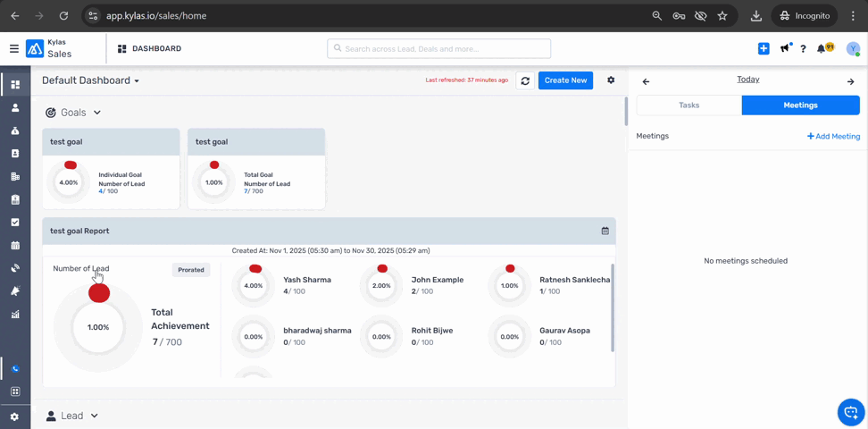Screen dimensions: 868x429
Task: Click the Create New button
Action: (x=565, y=80)
